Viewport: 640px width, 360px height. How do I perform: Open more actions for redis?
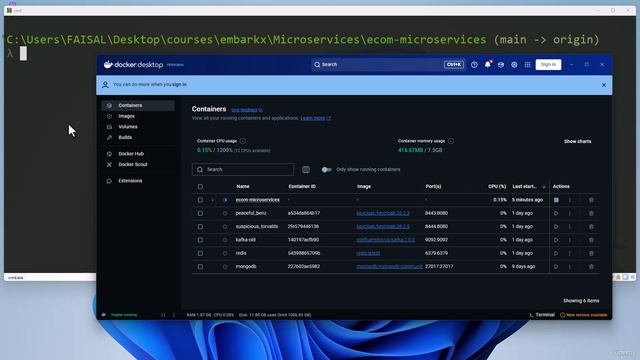coord(570,253)
